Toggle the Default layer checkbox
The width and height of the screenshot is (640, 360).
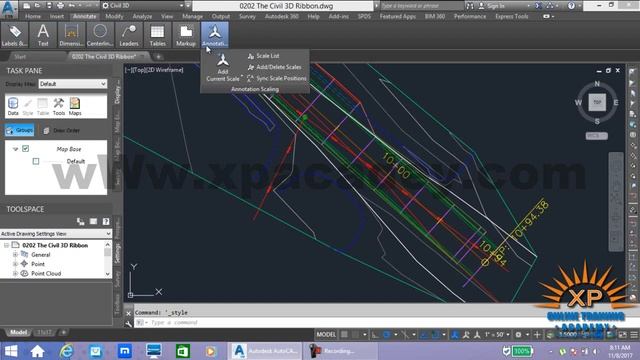pyautogui.click(x=36, y=161)
